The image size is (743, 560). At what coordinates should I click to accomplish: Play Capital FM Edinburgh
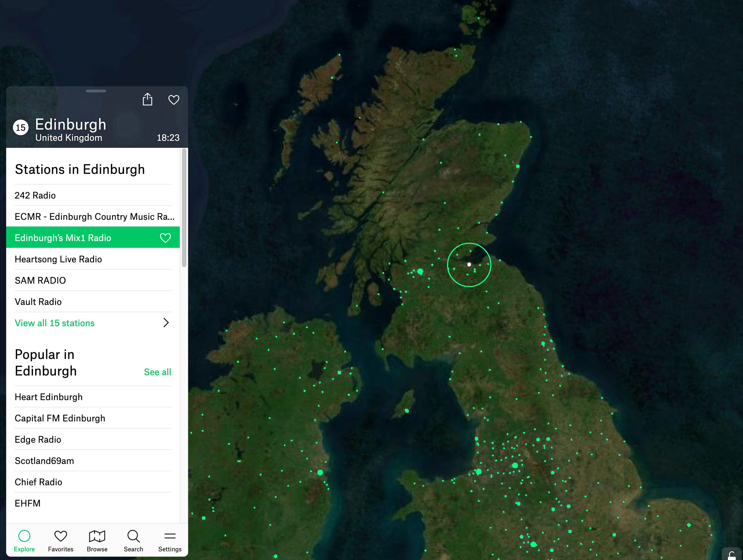click(x=60, y=418)
